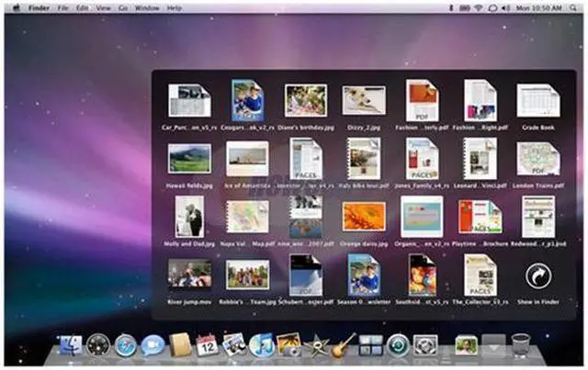
Task: Open the Redwood… pdf newspaper file
Action: pyautogui.click(x=538, y=217)
